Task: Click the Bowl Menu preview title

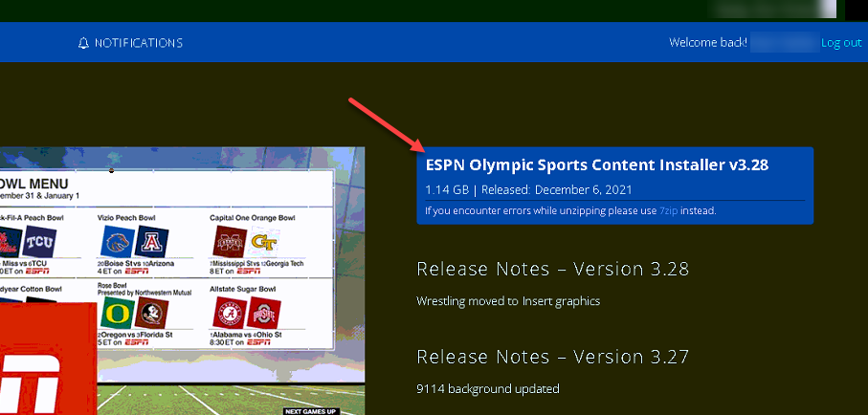Action: pos(38,182)
